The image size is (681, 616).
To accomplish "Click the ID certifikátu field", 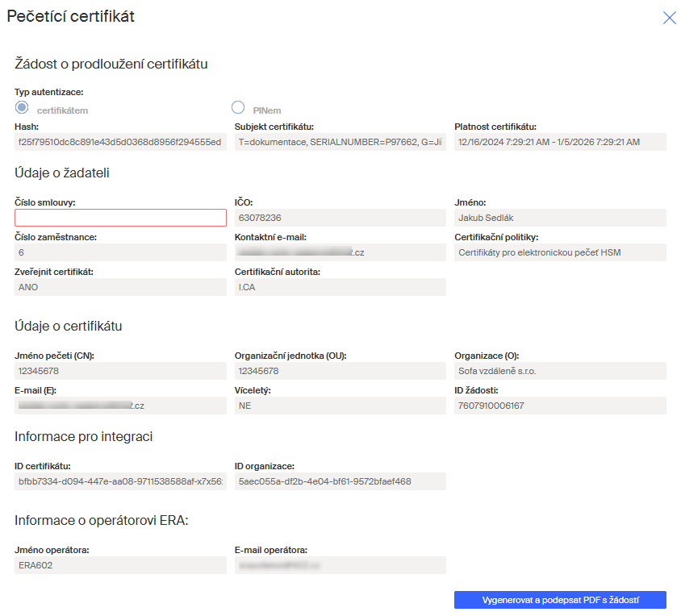I will (120, 481).
